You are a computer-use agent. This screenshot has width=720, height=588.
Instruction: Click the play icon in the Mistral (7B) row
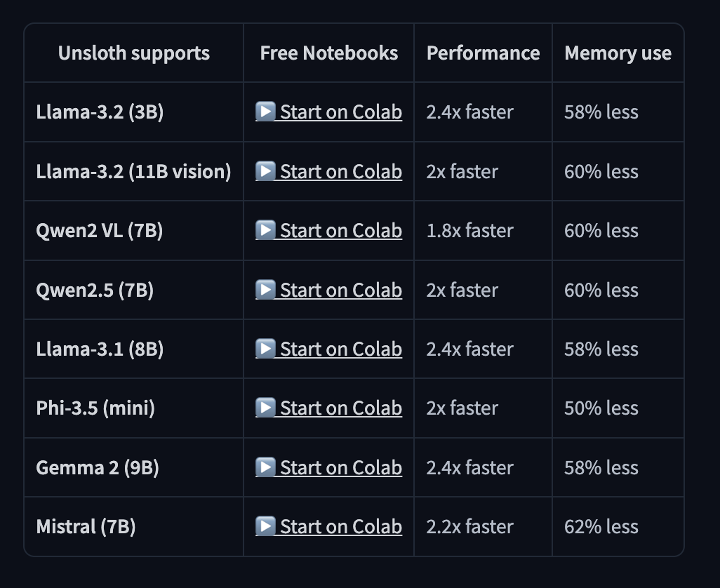point(265,526)
